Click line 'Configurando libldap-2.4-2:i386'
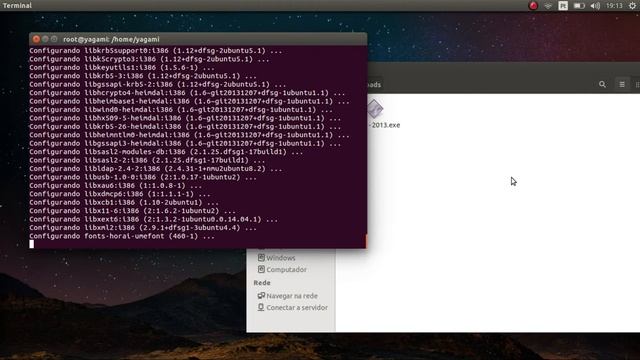640x360 pixels. 156,169
